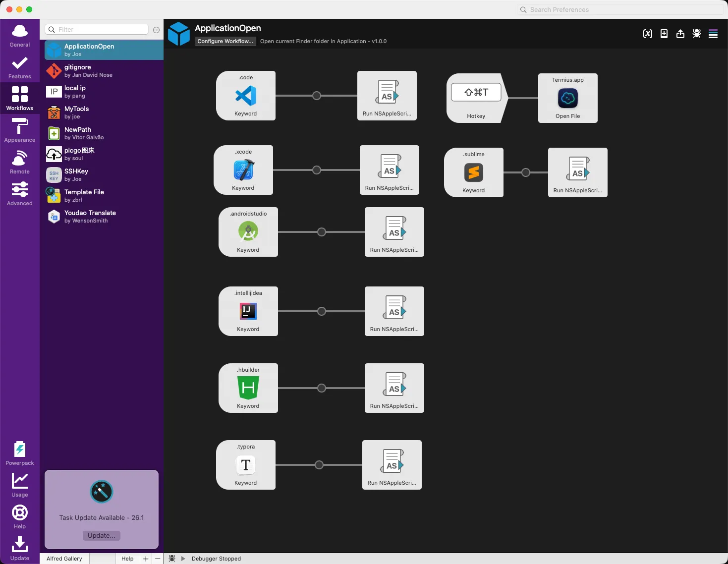Select the .sublime Keyword node

474,172
